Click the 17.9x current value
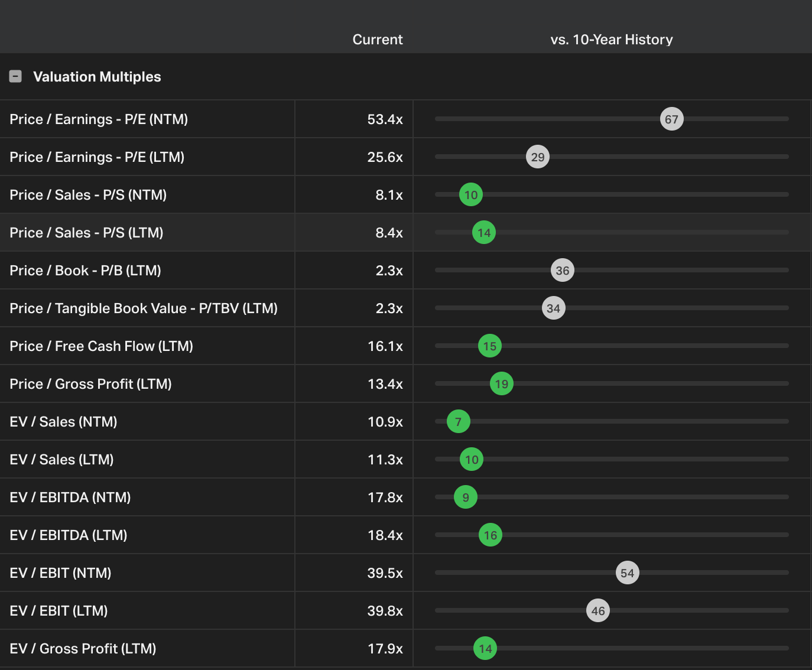Image resolution: width=812 pixels, height=670 pixels. [385, 649]
